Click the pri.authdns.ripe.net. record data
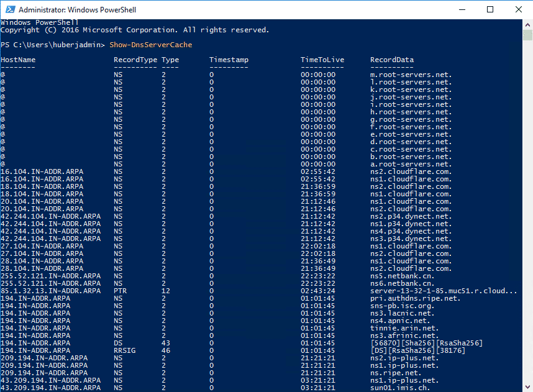Viewport: 533px width, 392px height. (416, 299)
